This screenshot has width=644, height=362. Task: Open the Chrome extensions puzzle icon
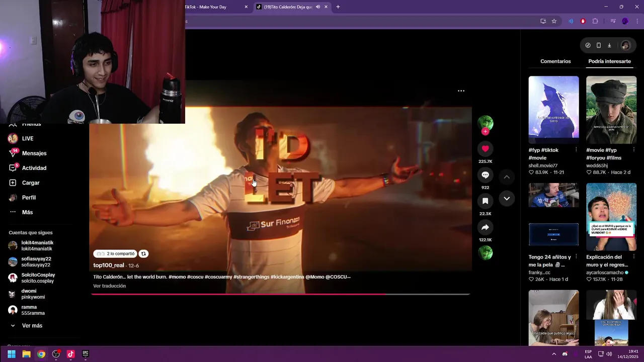[595, 21]
